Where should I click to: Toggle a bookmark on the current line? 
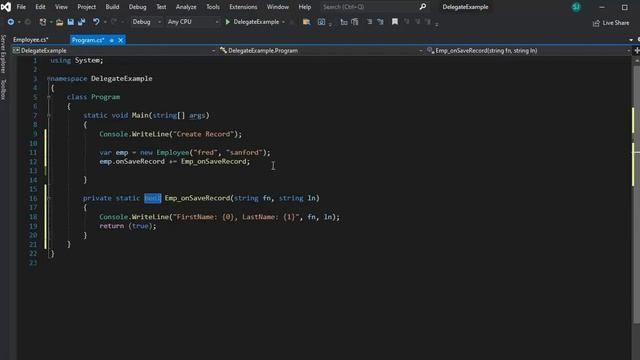coord(395,22)
